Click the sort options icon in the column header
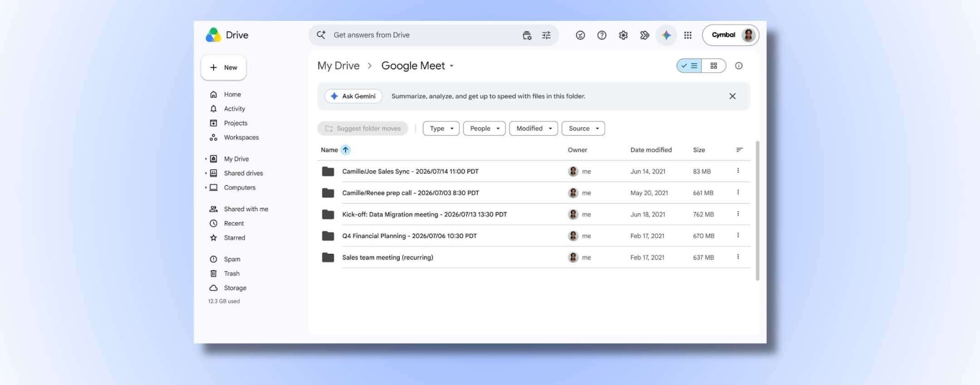The width and height of the screenshot is (980, 385). coord(740,150)
